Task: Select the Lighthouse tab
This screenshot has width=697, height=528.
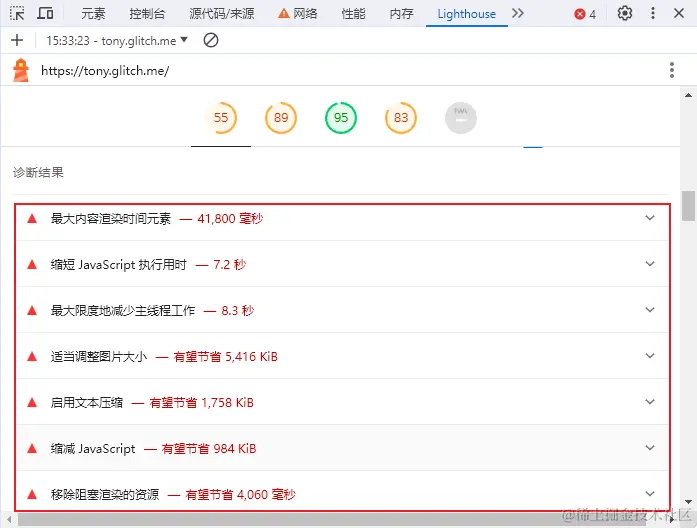Action: point(466,14)
